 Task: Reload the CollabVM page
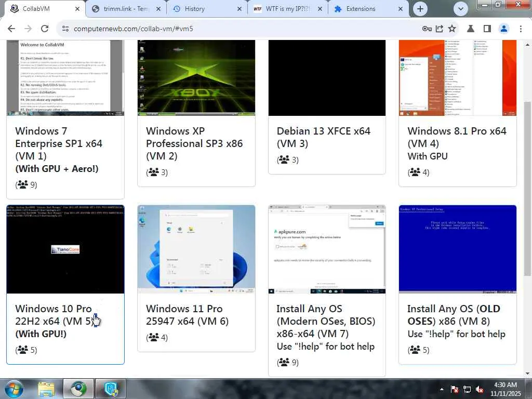45,29
